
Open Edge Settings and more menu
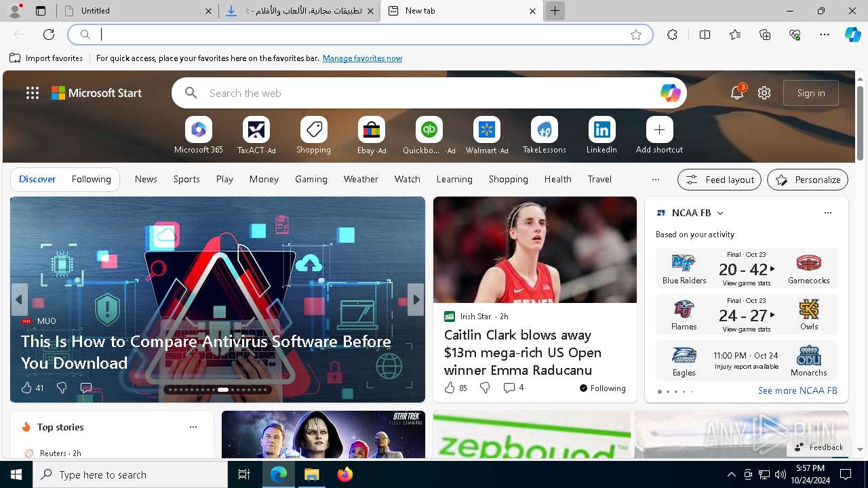825,35
